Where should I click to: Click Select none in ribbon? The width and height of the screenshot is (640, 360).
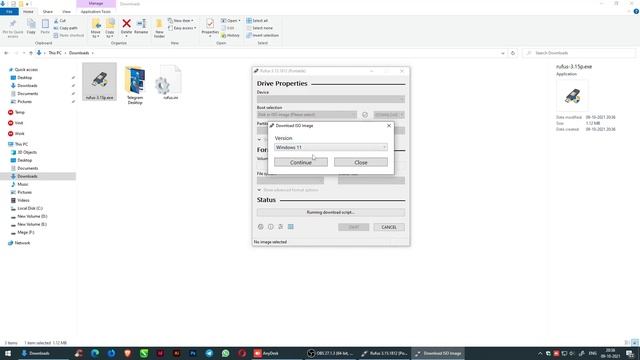(x=260, y=28)
